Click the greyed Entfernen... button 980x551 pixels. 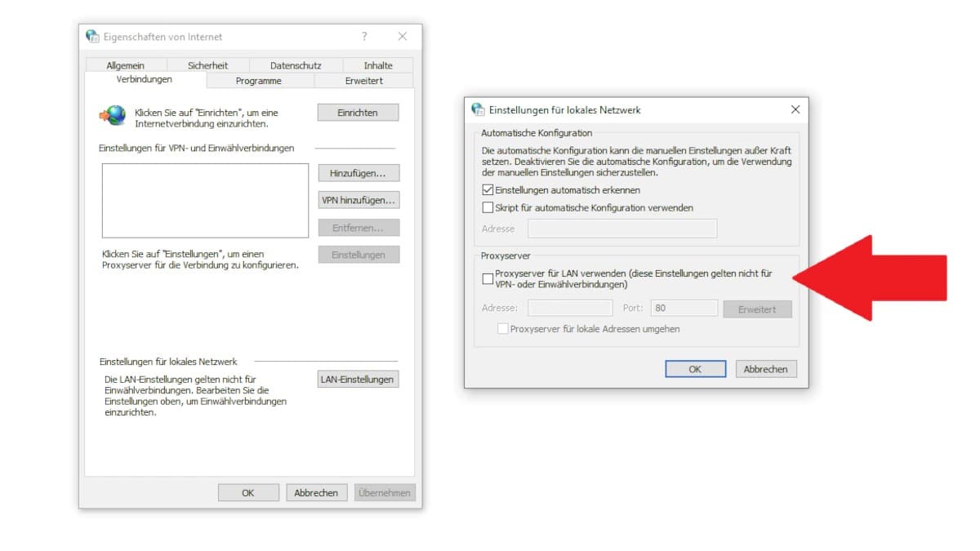pyautogui.click(x=358, y=227)
